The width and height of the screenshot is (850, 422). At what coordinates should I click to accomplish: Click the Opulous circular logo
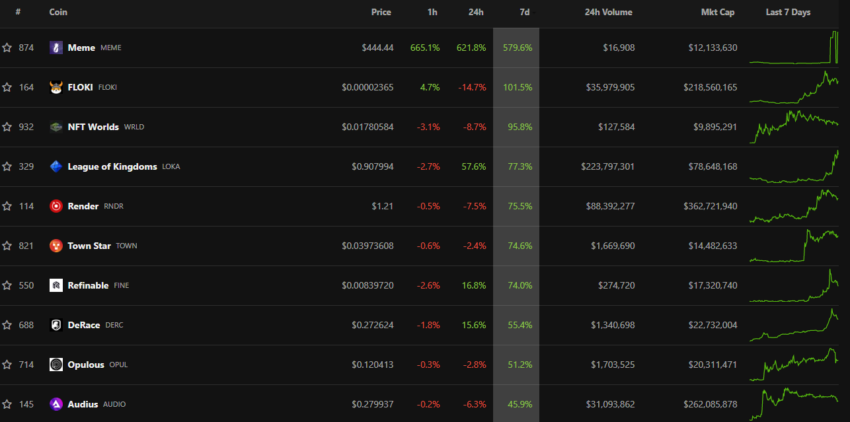point(56,365)
